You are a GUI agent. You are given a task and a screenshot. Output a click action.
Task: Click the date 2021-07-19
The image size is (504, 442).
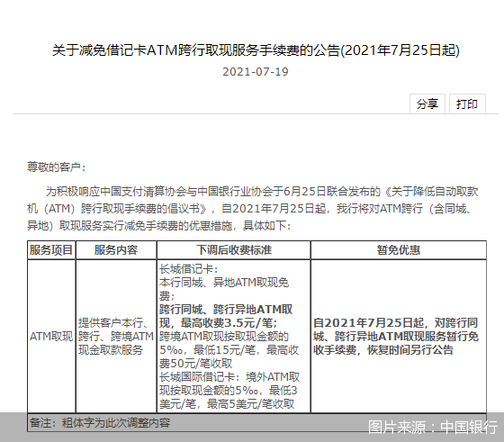click(256, 72)
